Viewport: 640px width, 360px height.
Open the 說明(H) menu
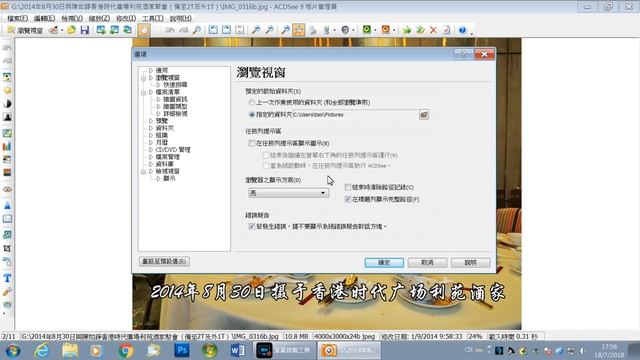point(180,18)
